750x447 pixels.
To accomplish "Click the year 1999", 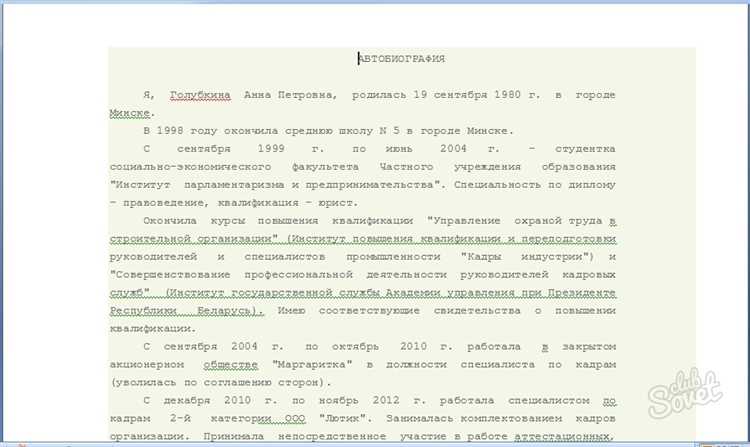I will [x=271, y=149].
